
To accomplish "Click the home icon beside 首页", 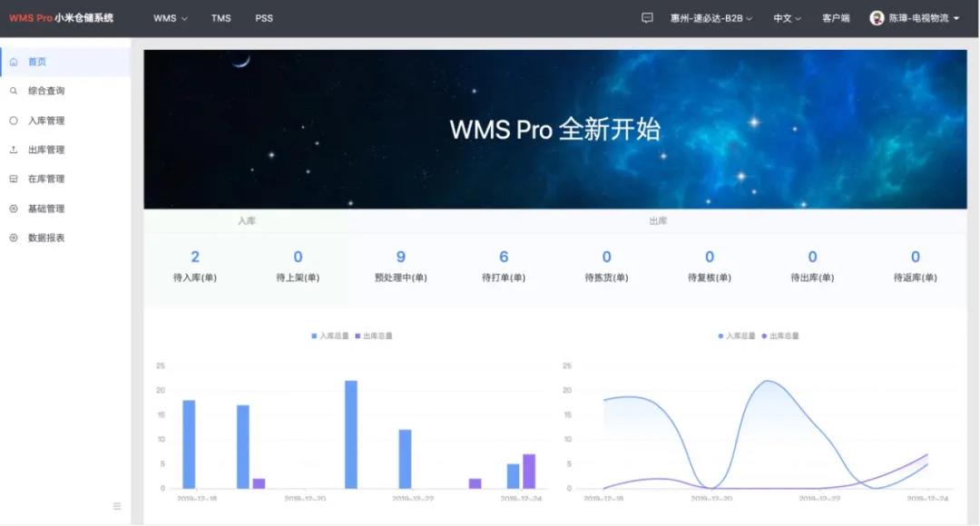I will click(14, 62).
